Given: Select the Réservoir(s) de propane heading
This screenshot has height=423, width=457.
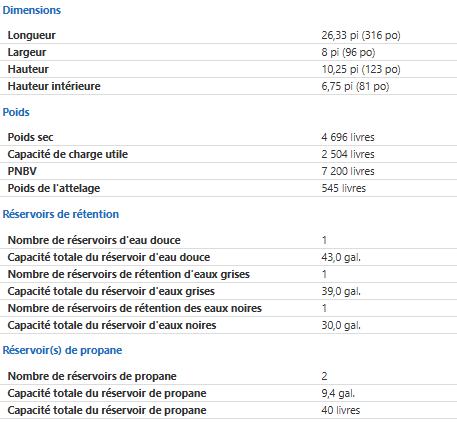Looking at the screenshot, I should [62, 350].
